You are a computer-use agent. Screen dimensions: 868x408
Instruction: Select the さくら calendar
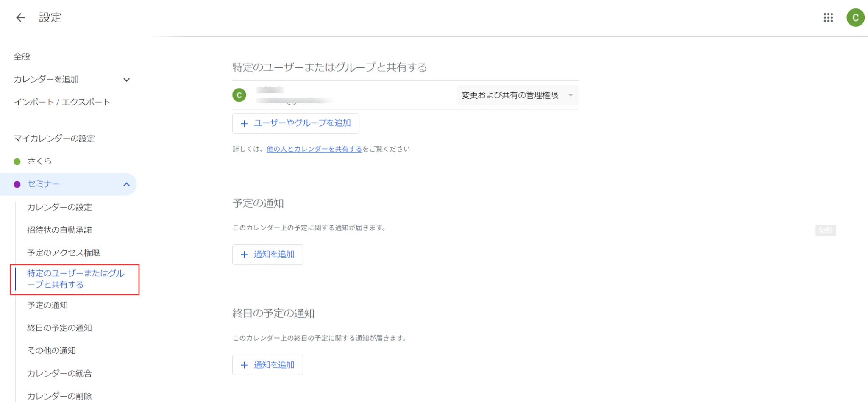click(39, 161)
